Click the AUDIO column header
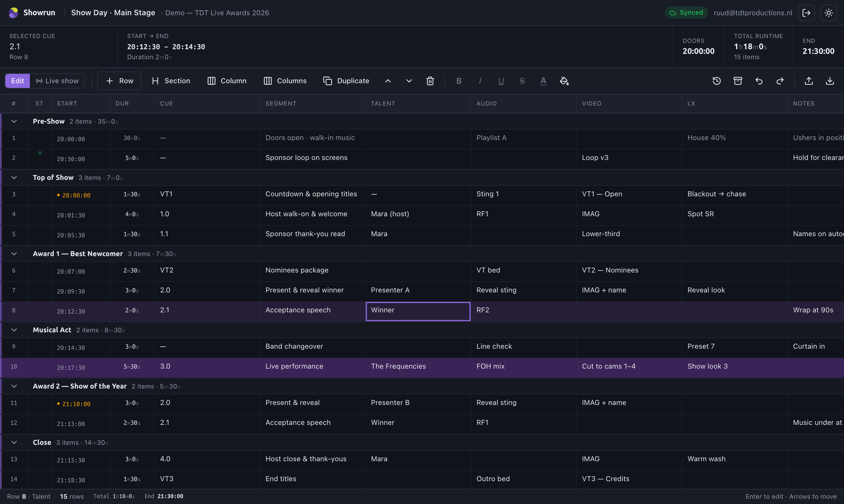Image resolution: width=844 pixels, height=504 pixels. tap(524, 104)
